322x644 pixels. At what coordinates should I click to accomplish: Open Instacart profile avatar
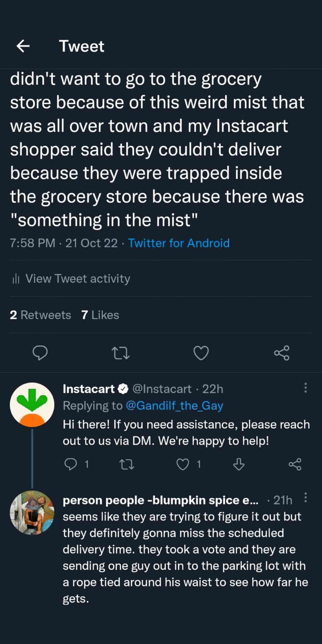32,405
